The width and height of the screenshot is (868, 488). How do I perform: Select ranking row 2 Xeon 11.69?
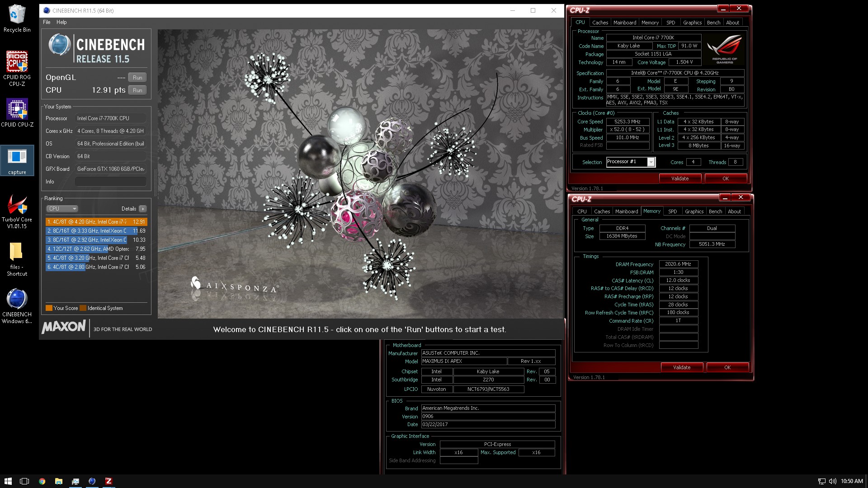pyautogui.click(x=96, y=231)
